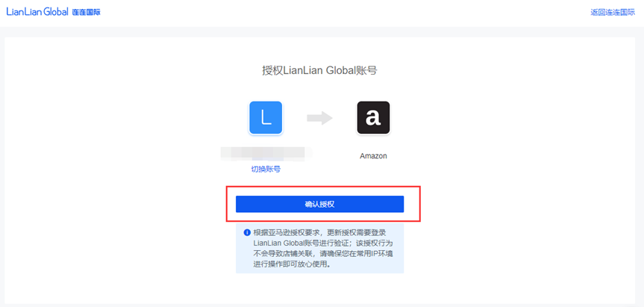This screenshot has height=307, width=644.
Task: Click notice line 进行操作即可放心使用
Action: 292,264
